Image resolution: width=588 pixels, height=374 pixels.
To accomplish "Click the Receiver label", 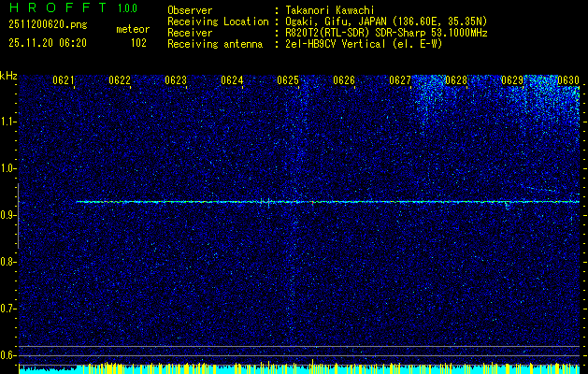I will [x=190, y=33].
